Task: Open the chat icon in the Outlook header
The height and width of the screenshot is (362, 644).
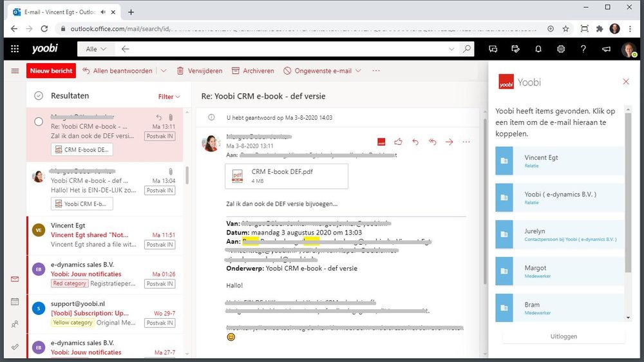Action: [493, 49]
